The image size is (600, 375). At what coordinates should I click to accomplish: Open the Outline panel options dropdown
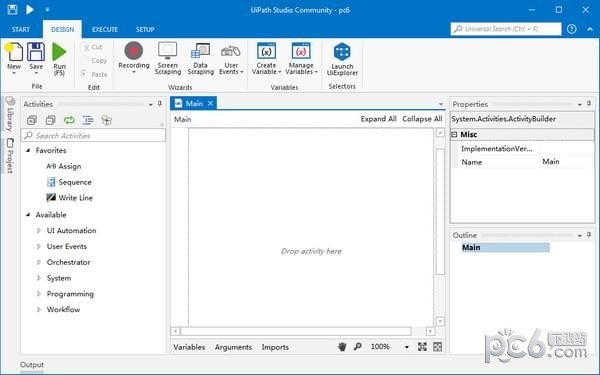click(x=579, y=235)
